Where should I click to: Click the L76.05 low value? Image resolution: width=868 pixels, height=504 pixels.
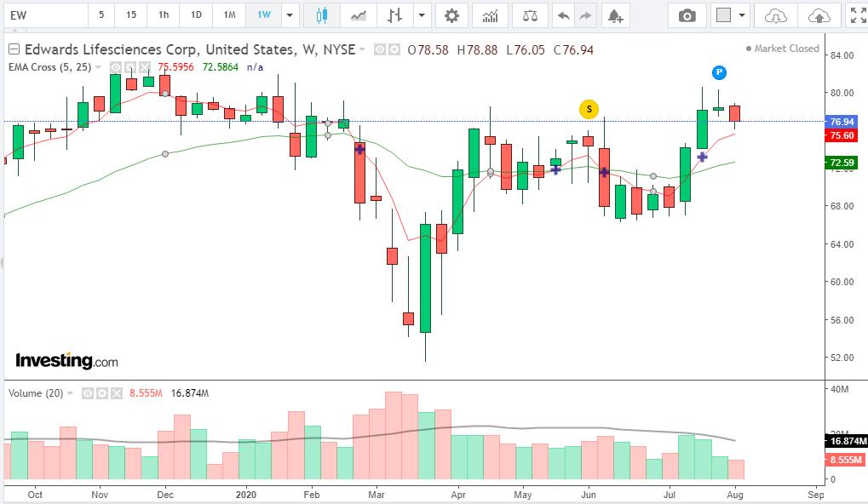526,49
